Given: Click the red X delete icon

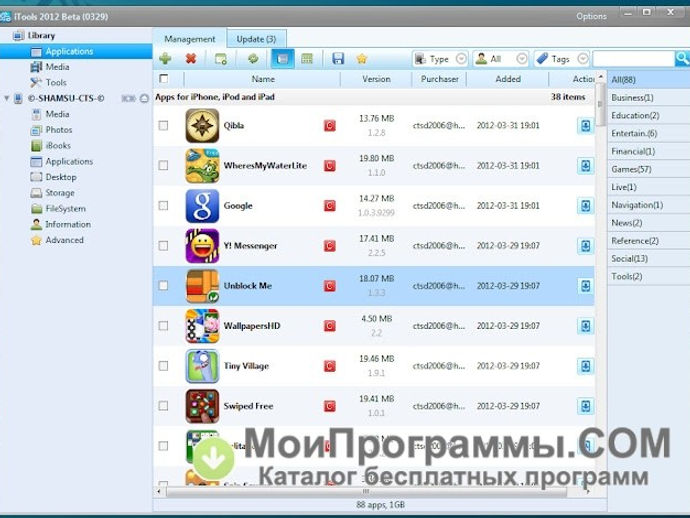Looking at the screenshot, I should coord(191,59).
